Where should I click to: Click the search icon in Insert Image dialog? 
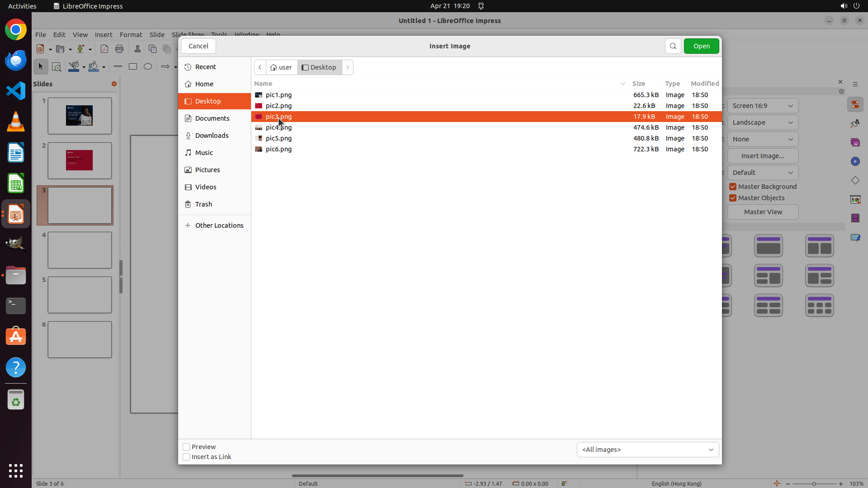pyautogui.click(x=673, y=46)
